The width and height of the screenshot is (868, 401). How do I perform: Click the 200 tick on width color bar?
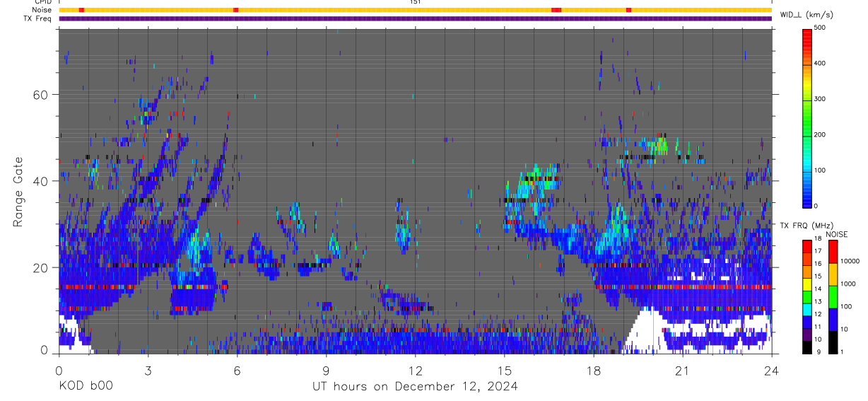820,135
